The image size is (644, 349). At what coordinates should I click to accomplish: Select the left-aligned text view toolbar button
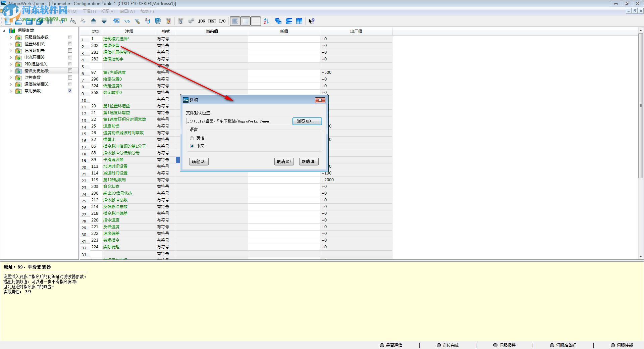pos(235,21)
